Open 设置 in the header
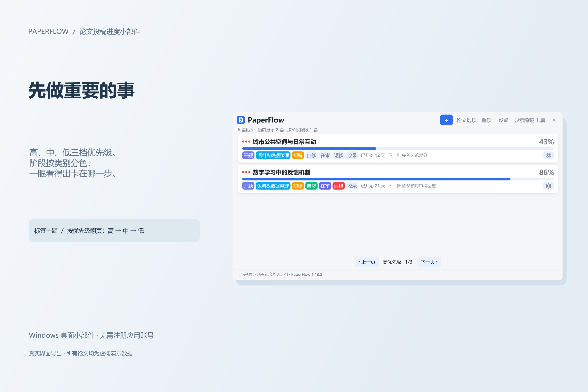Viewport: 588px width, 392px height. pos(503,120)
